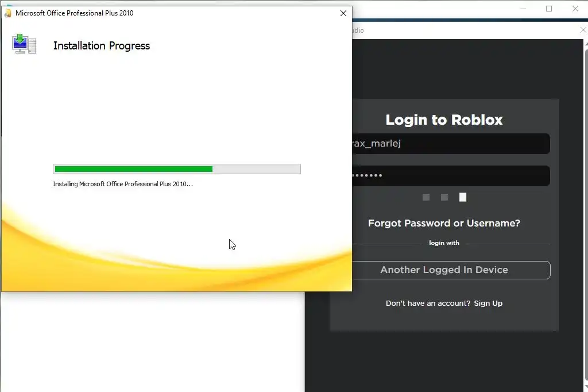The width and height of the screenshot is (588, 392).
Task: Click the Installation Progress computer download icon
Action: [x=24, y=44]
